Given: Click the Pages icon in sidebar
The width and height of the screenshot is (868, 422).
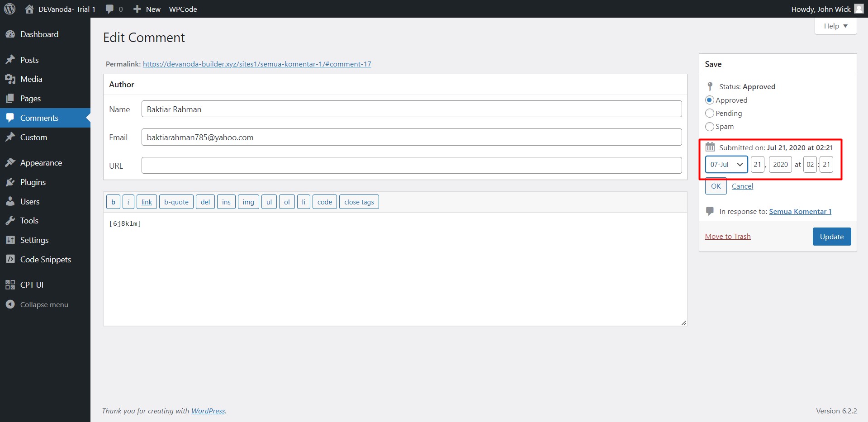Looking at the screenshot, I should coord(10,99).
